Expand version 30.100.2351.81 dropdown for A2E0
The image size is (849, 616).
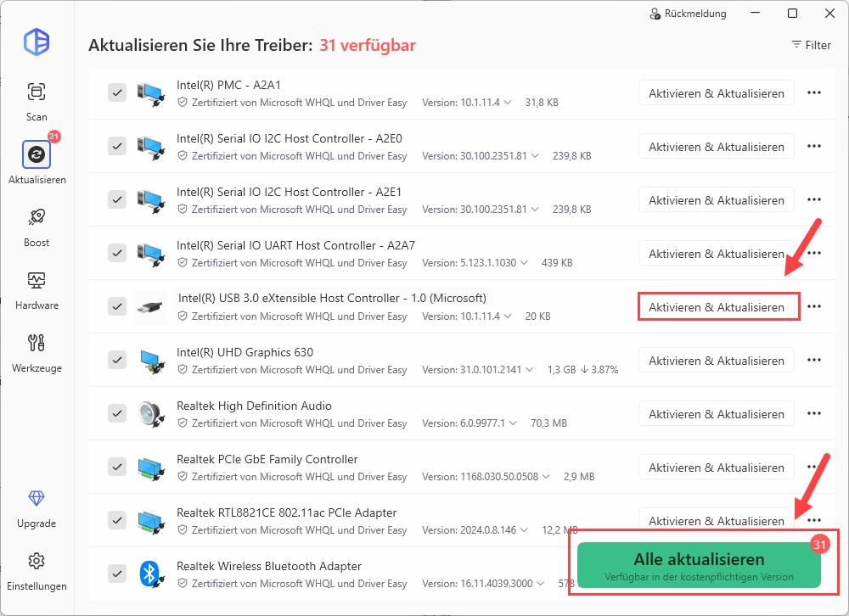(x=535, y=156)
